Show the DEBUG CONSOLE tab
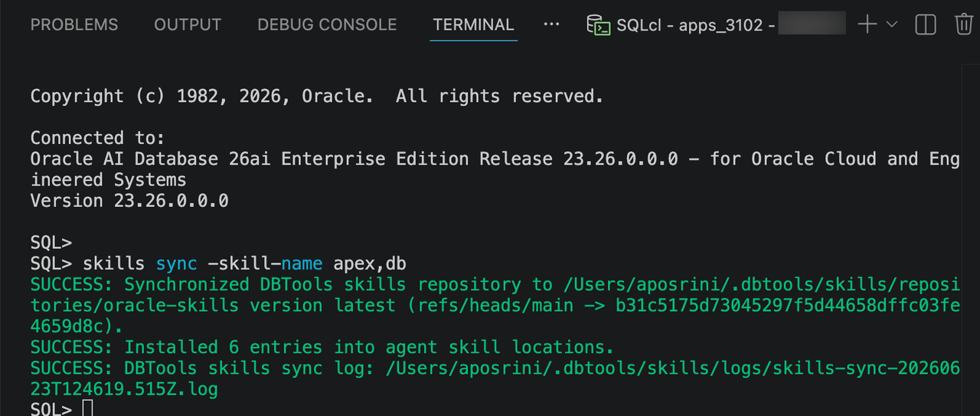The image size is (980, 416). click(327, 25)
